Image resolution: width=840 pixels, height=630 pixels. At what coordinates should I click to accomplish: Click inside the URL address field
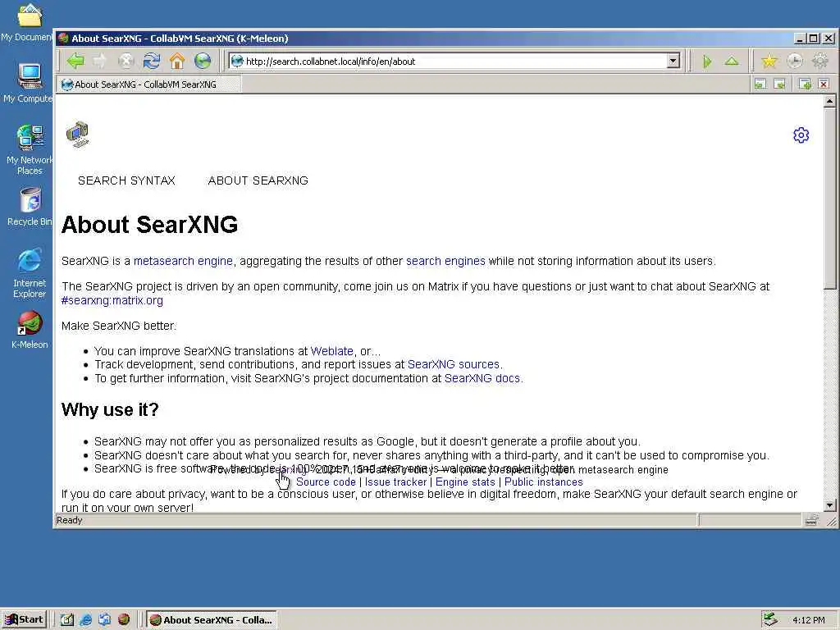pyautogui.click(x=455, y=61)
